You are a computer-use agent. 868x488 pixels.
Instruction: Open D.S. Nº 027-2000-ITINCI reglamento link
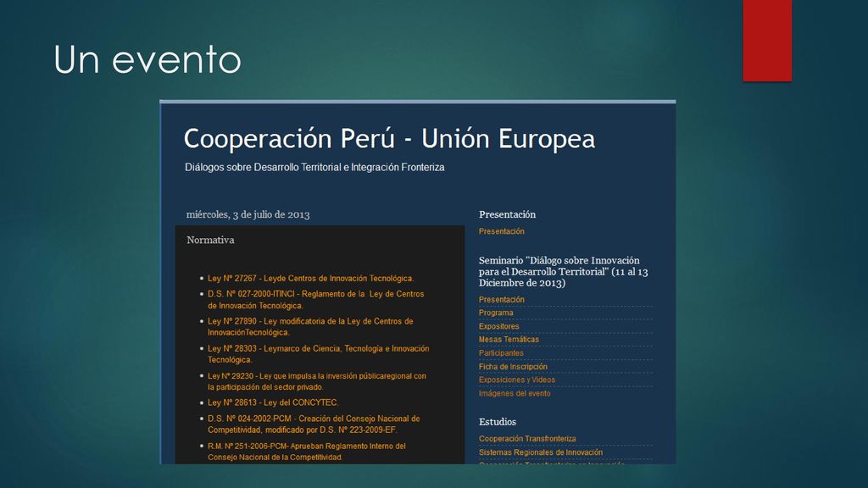tap(315, 299)
